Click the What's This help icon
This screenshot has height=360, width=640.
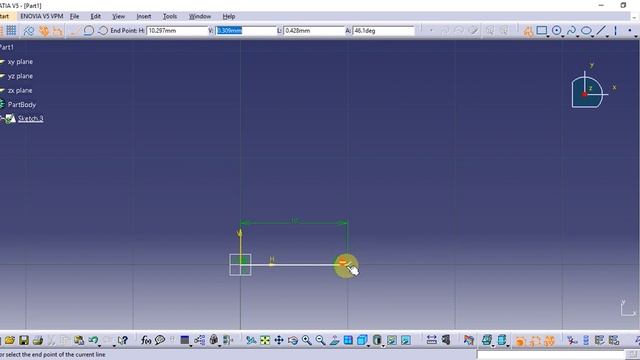[122, 340]
